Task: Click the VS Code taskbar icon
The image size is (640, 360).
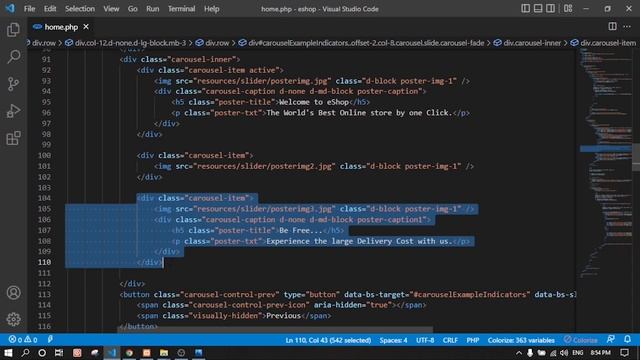Action: click(112, 353)
